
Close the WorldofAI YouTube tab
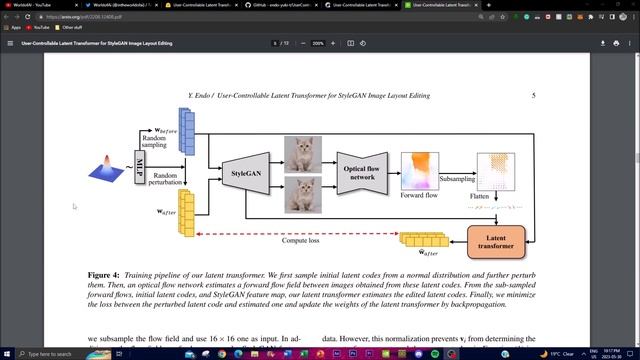(x=76, y=5)
